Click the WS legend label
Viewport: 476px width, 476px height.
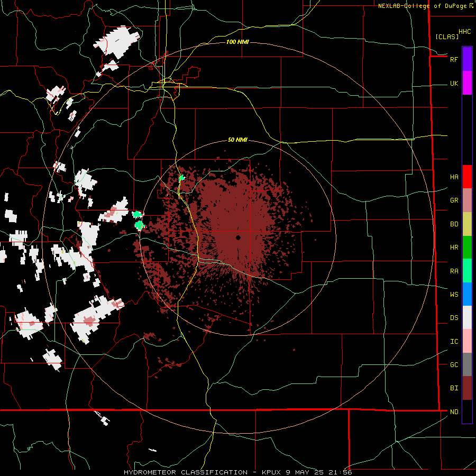(454, 294)
